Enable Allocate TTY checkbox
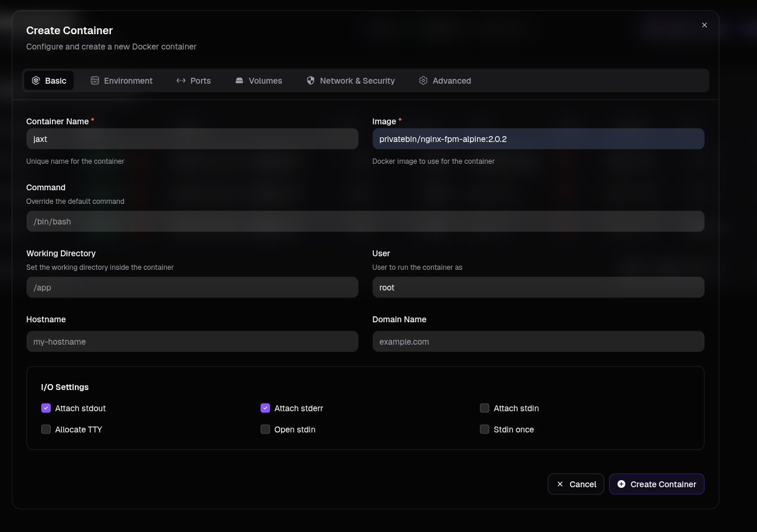The height and width of the screenshot is (532, 757). (x=46, y=429)
